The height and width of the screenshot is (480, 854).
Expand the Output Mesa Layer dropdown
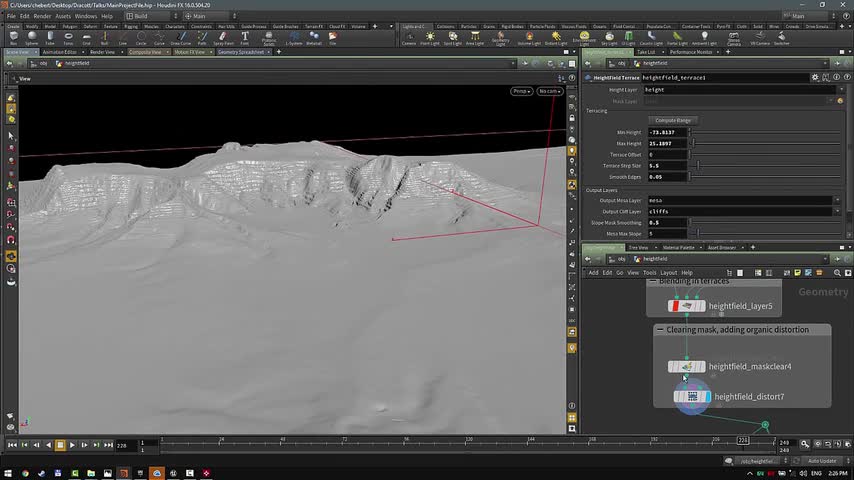pos(836,200)
